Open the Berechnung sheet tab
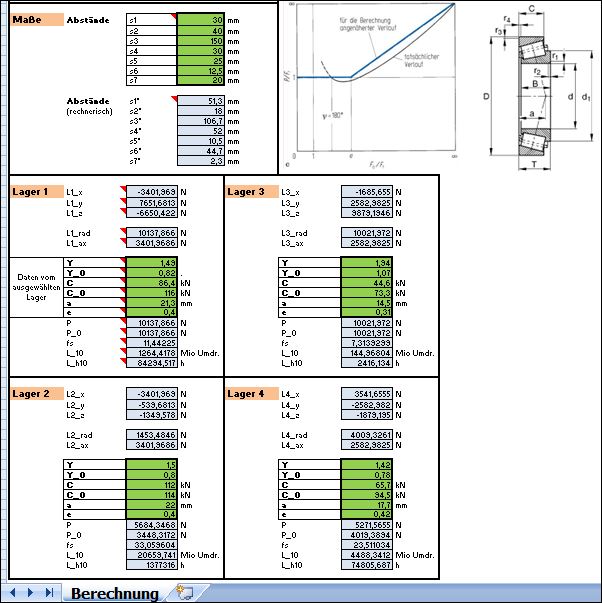Screen dimensions: 602x603 (114, 593)
